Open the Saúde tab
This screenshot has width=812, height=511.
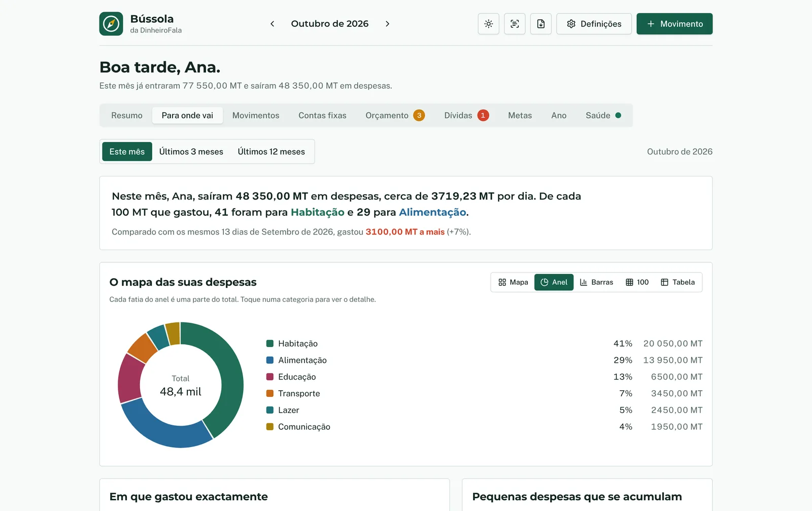(x=603, y=115)
